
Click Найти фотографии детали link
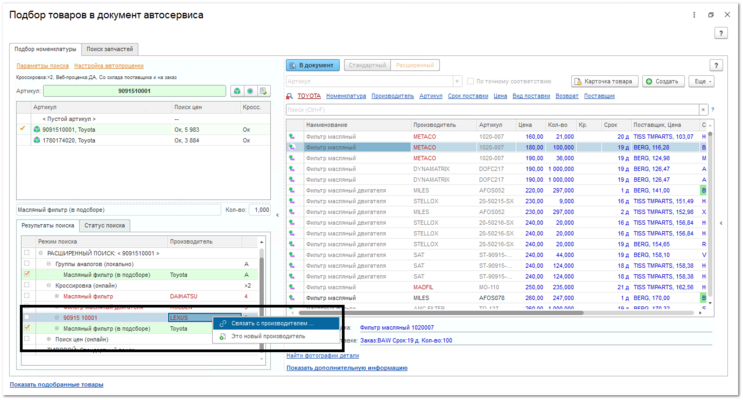point(323,355)
